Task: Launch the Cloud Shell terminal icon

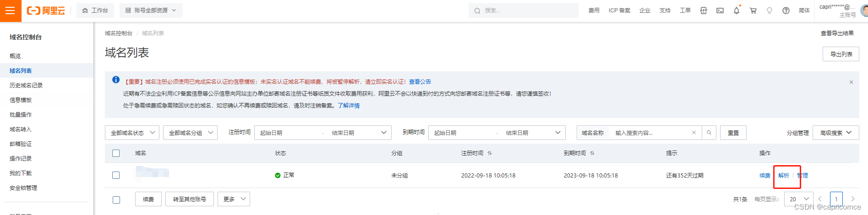Action: [x=720, y=11]
